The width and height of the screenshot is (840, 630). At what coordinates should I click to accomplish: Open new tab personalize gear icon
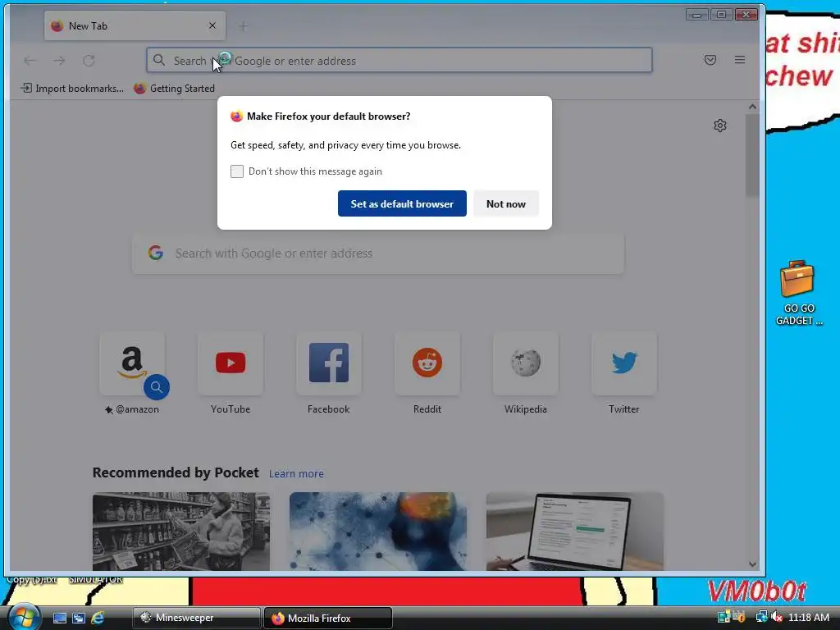720,126
